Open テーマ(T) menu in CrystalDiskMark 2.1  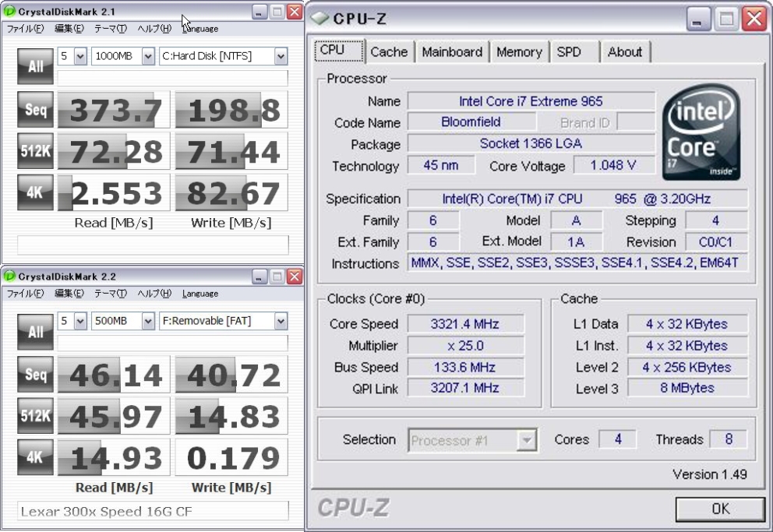(x=111, y=29)
